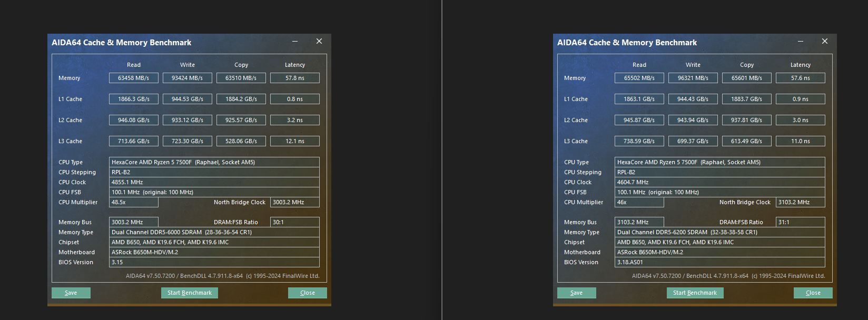Minimize the right AIDA64 window
The width and height of the screenshot is (868, 320).
801,41
